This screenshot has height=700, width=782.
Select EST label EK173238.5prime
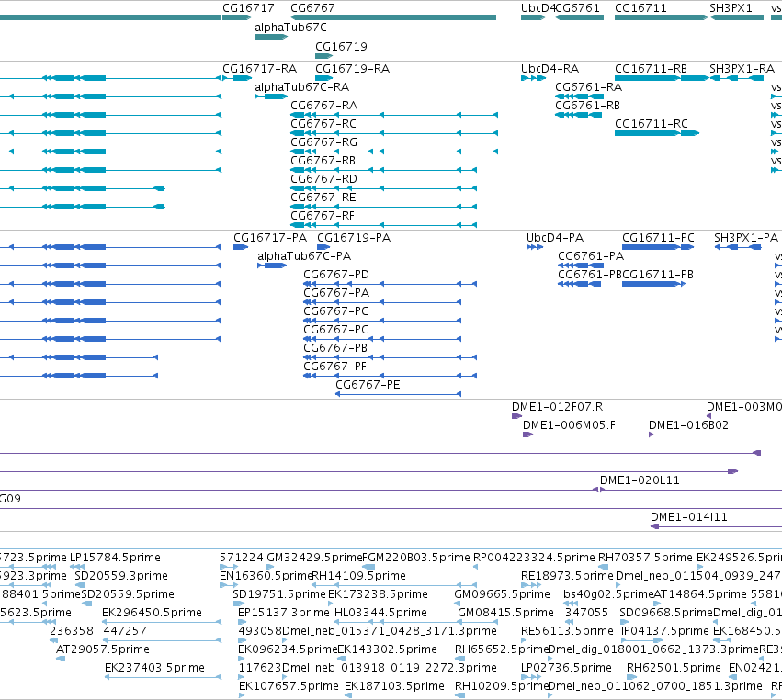click(x=378, y=594)
